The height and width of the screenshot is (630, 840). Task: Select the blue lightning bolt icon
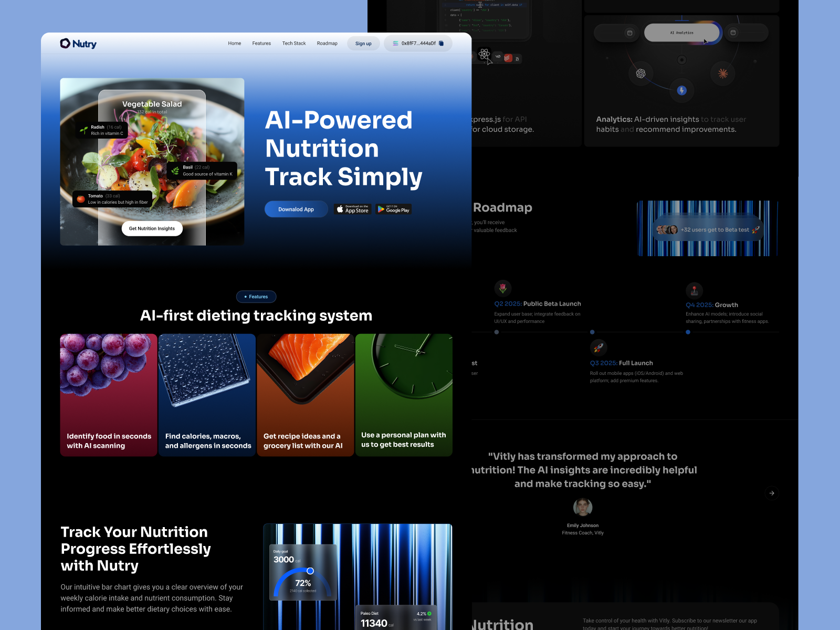click(x=681, y=90)
